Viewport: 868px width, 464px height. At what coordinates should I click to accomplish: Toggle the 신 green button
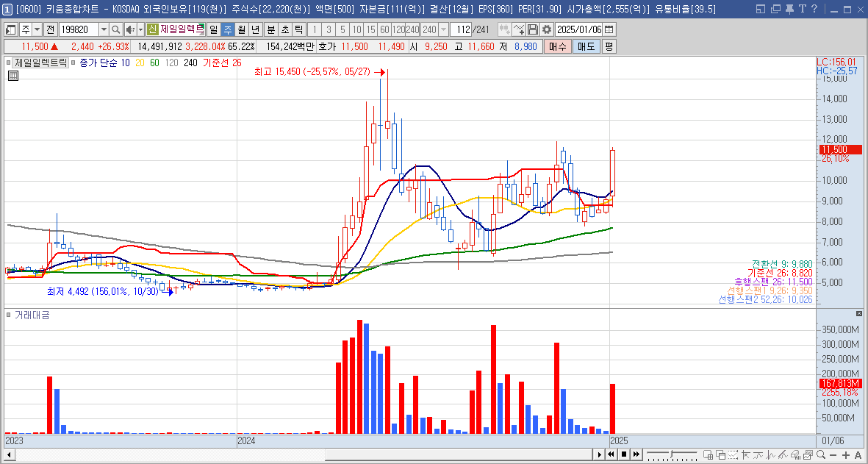tap(153, 29)
